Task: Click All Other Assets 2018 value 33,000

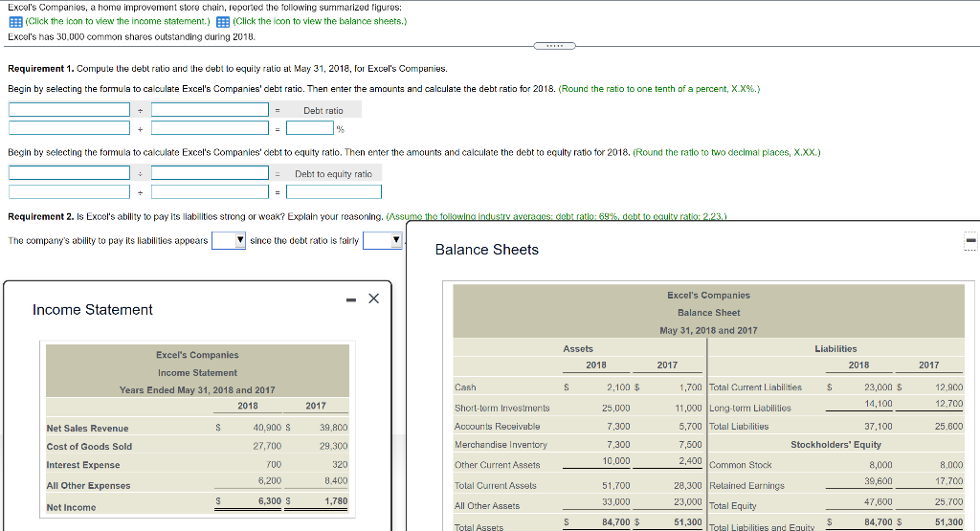Action: [615, 501]
